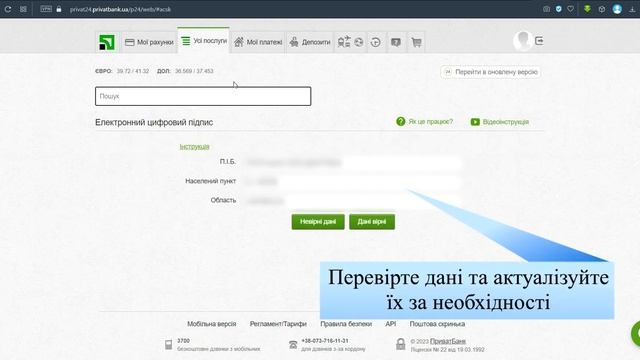The height and width of the screenshot is (360, 640).
Task: Open the train and transport tickets icon
Action: coord(344,42)
